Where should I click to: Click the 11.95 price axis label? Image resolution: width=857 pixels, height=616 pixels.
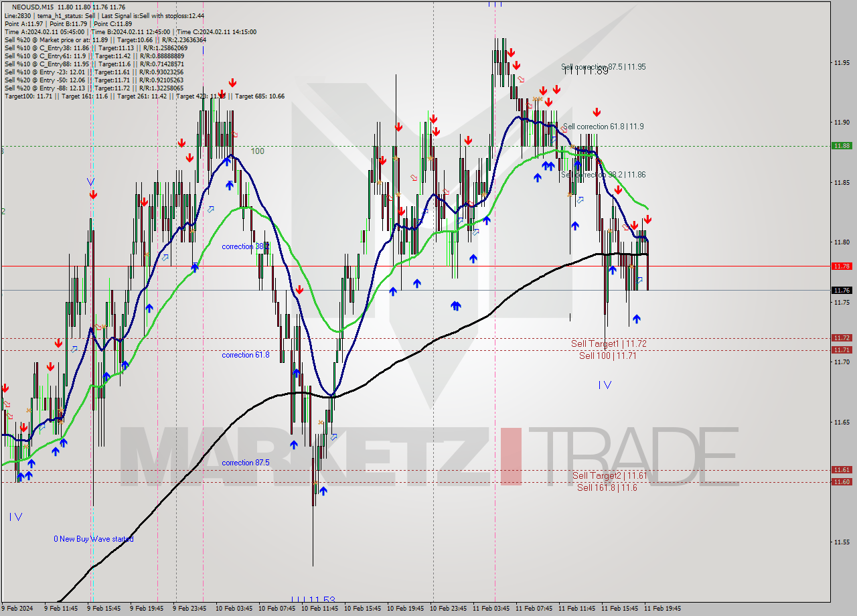[x=842, y=63]
